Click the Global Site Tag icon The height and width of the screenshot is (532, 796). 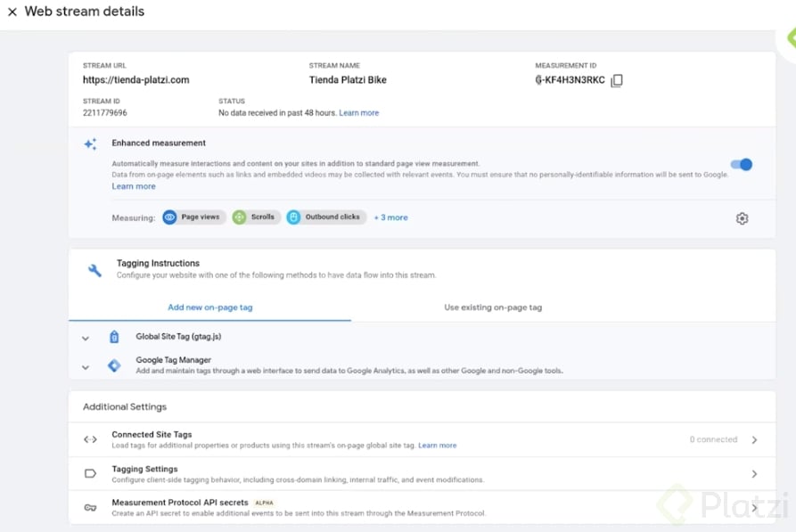(114, 337)
